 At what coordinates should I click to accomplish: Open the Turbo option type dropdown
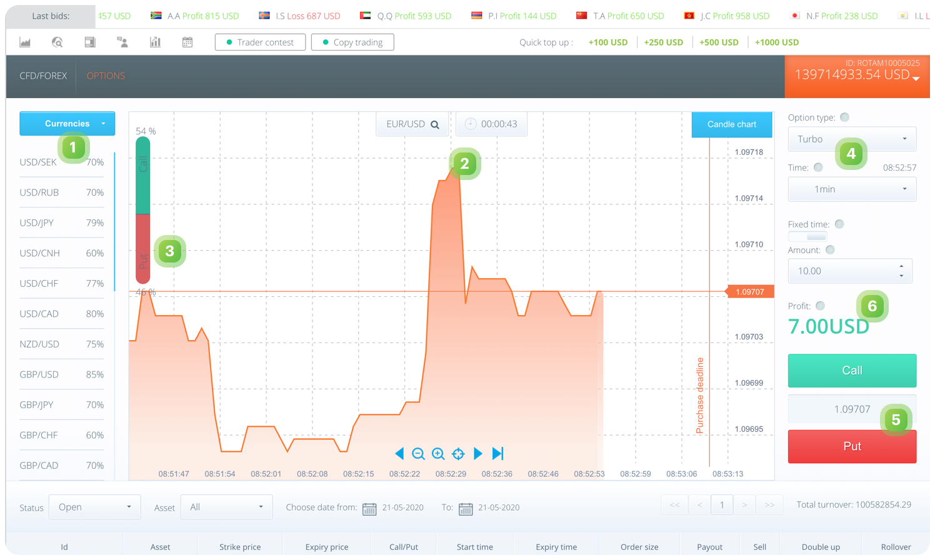pyautogui.click(x=852, y=139)
